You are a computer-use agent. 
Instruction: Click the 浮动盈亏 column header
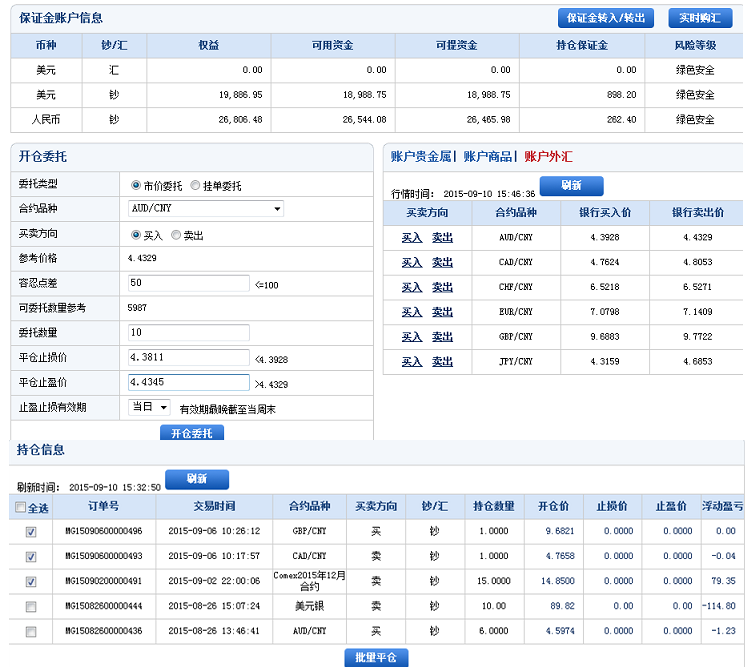point(722,506)
